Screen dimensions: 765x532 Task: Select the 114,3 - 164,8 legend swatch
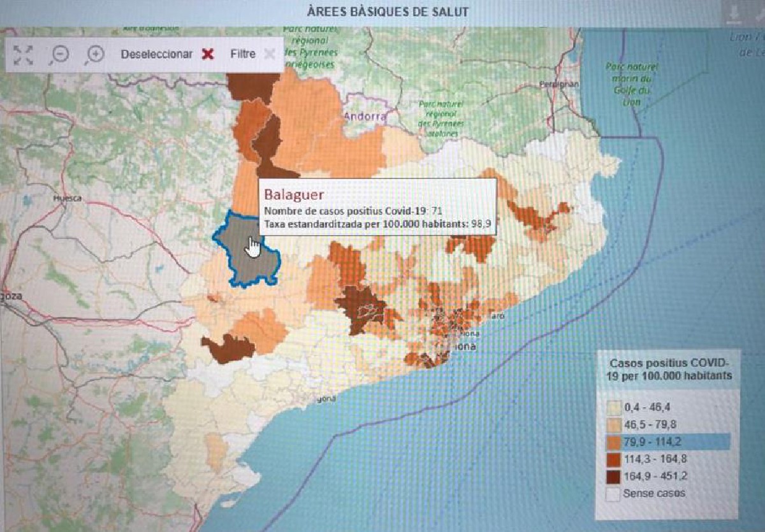[x=613, y=459]
